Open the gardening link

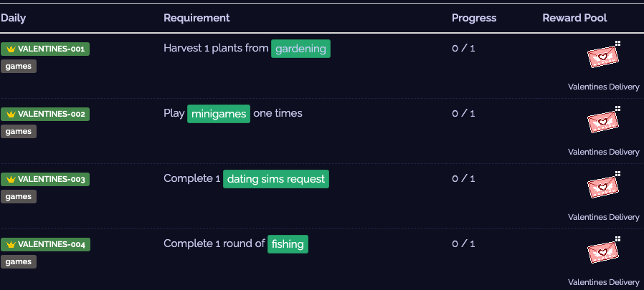pyautogui.click(x=300, y=49)
